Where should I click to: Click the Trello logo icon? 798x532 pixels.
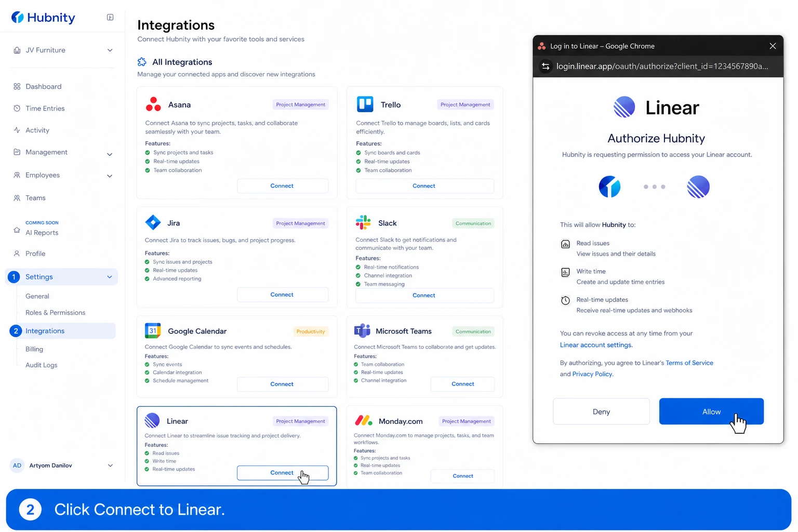(x=365, y=104)
